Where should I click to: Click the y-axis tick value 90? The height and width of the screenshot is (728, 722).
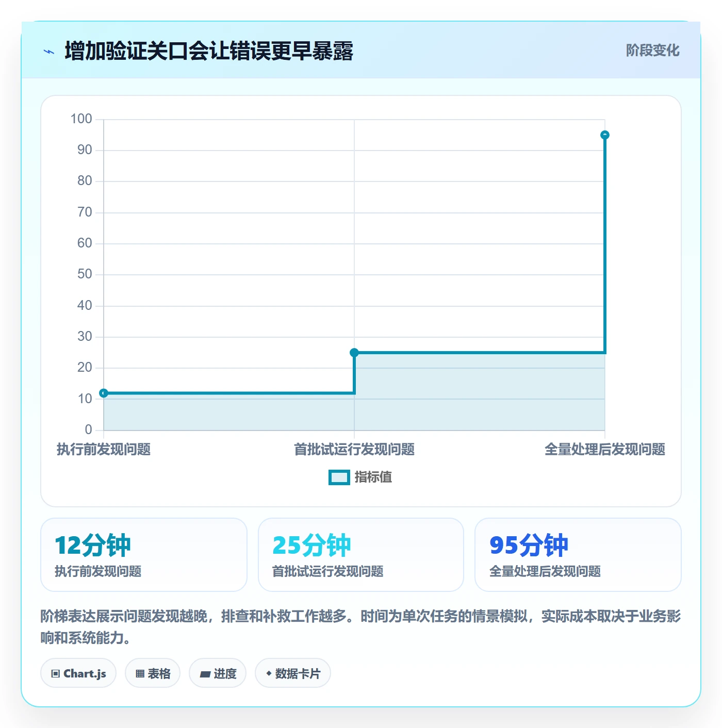coord(85,150)
